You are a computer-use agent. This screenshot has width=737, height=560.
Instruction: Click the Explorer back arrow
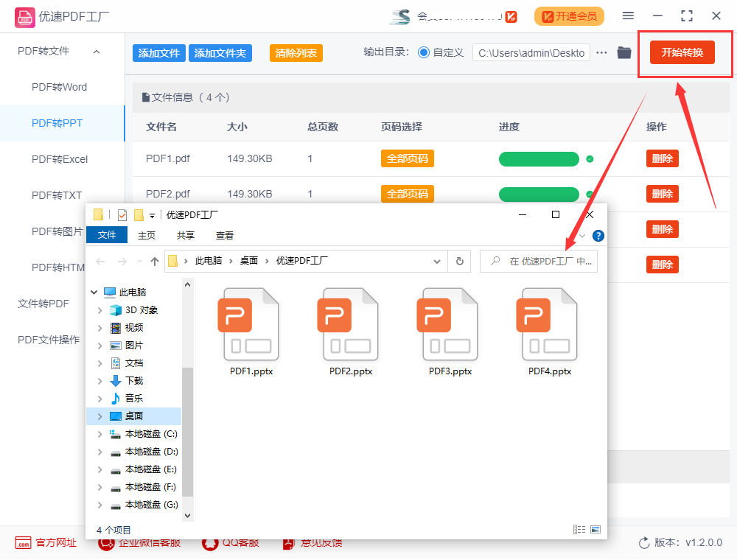pyautogui.click(x=100, y=261)
